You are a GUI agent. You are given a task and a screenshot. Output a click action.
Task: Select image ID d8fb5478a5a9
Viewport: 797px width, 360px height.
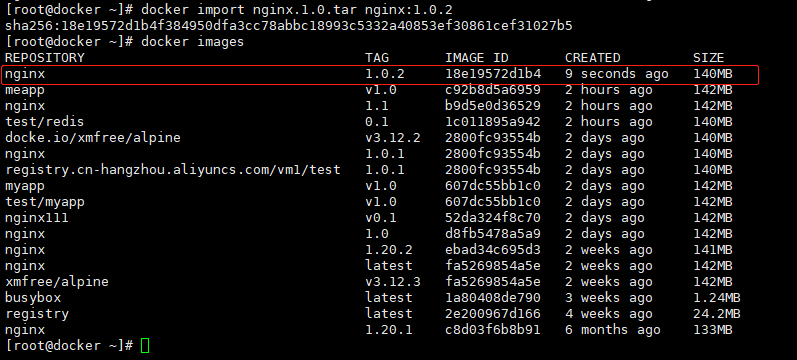point(493,234)
